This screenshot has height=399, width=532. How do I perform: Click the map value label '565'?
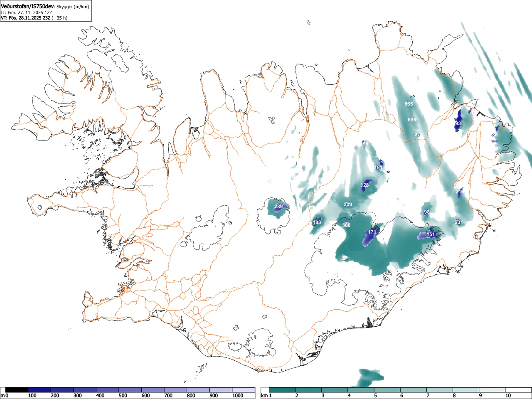point(409,104)
